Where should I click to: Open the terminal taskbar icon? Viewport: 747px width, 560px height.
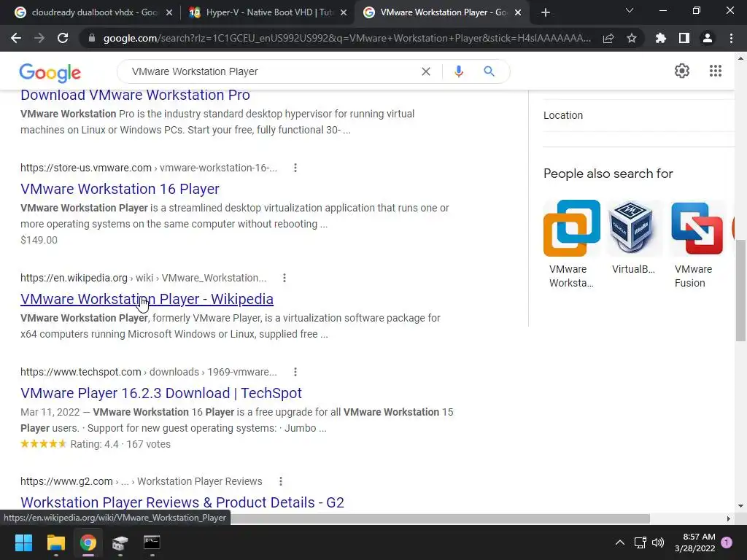pos(152,542)
